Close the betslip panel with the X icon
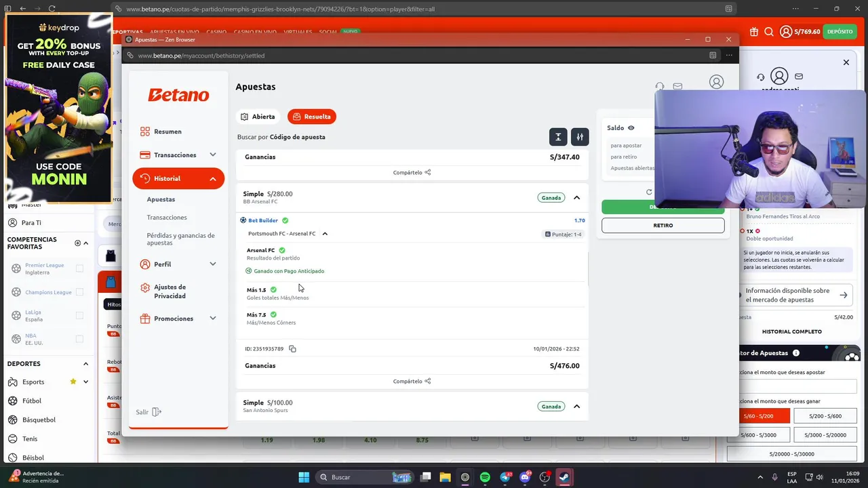This screenshot has height=488, width=868. [x=846, y=62]
